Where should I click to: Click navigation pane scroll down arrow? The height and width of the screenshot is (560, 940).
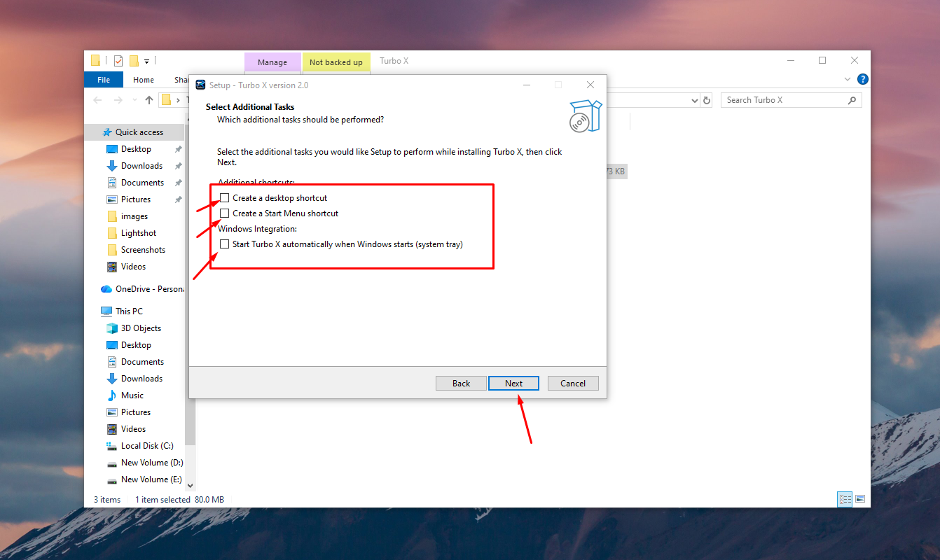[190, 486]
